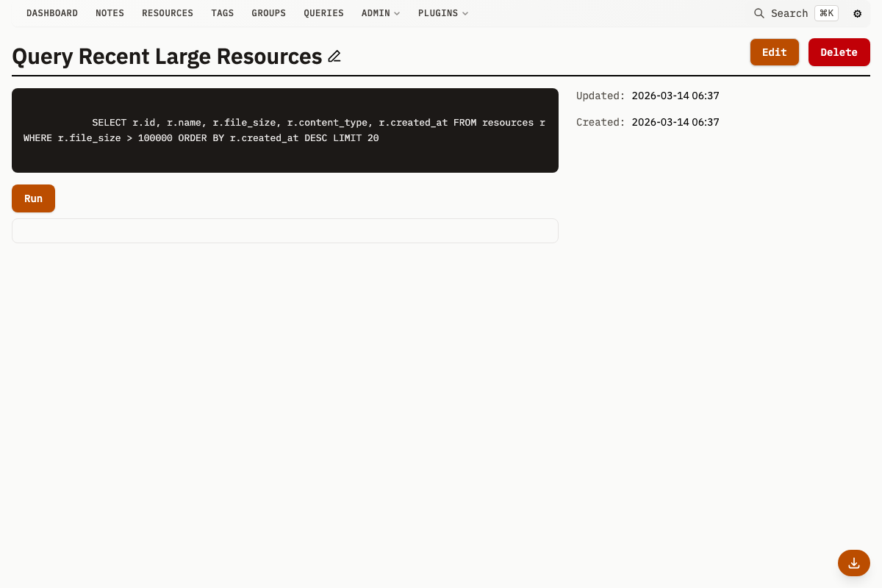This screenshot has width=882, height=588.
Task: Navigate to QUERIES
Action: tap(323, 12)
